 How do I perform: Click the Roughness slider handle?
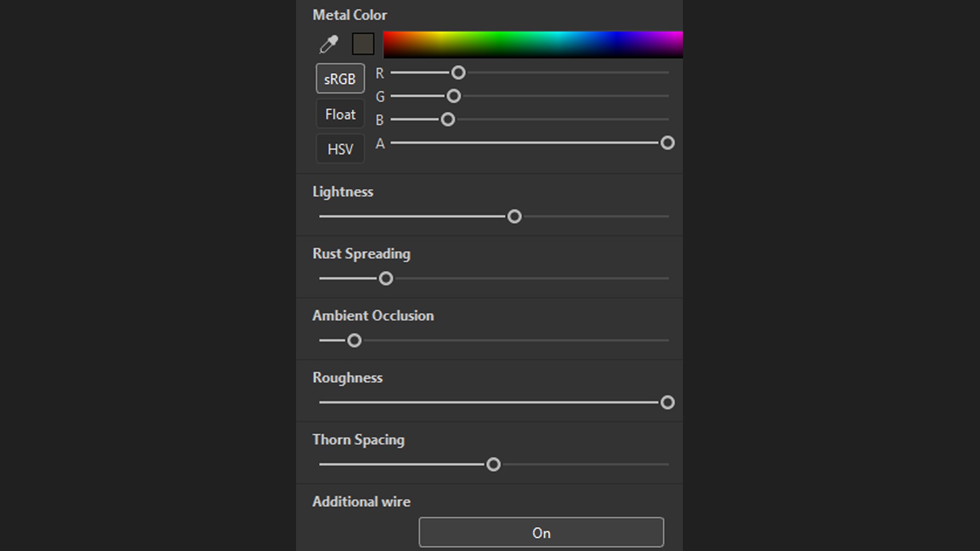pos(667,403)
